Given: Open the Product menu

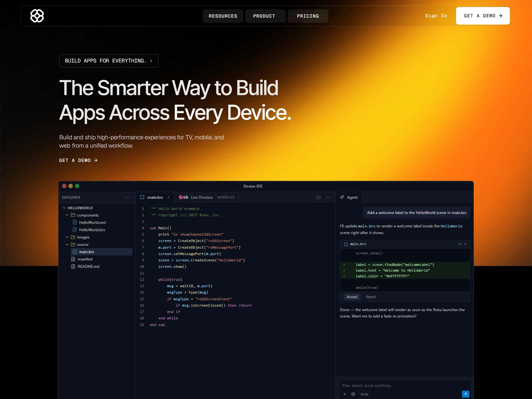Looking at the screenshot, I should 265,16.
